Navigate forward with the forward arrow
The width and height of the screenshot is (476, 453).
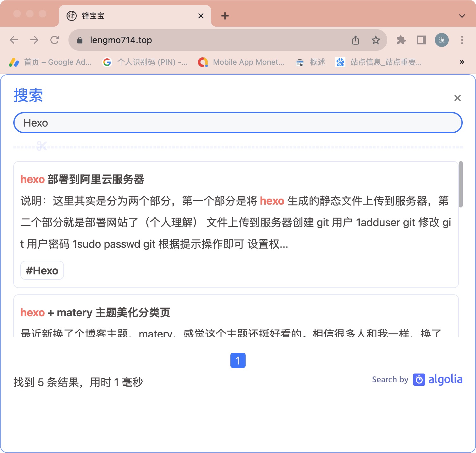click(34, 40)
